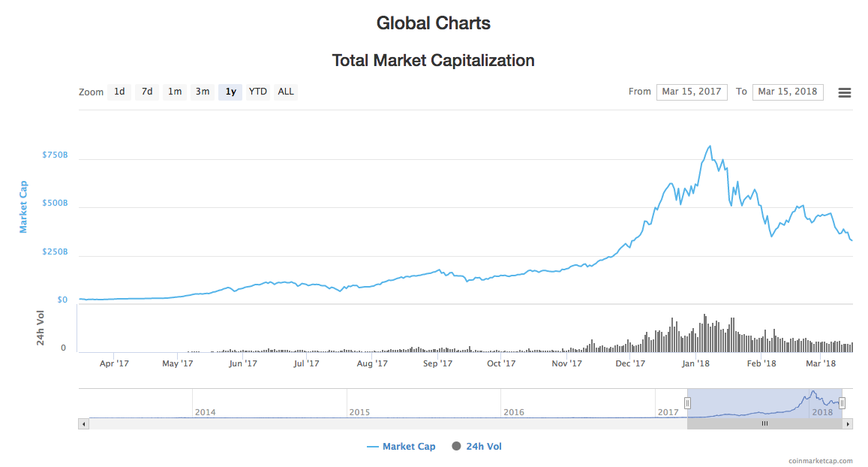This screenshot has height=467, width=868.
Task: Click the From date input field
Action: click(692, 92)
